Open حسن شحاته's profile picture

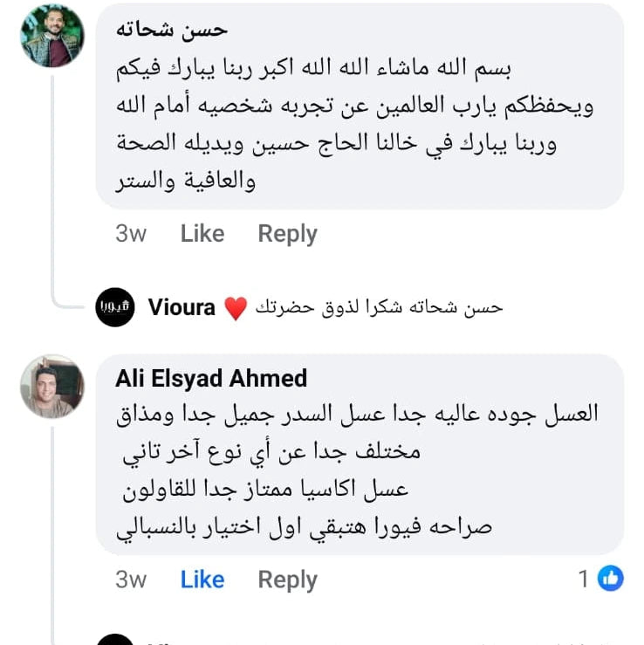point(52,36)
